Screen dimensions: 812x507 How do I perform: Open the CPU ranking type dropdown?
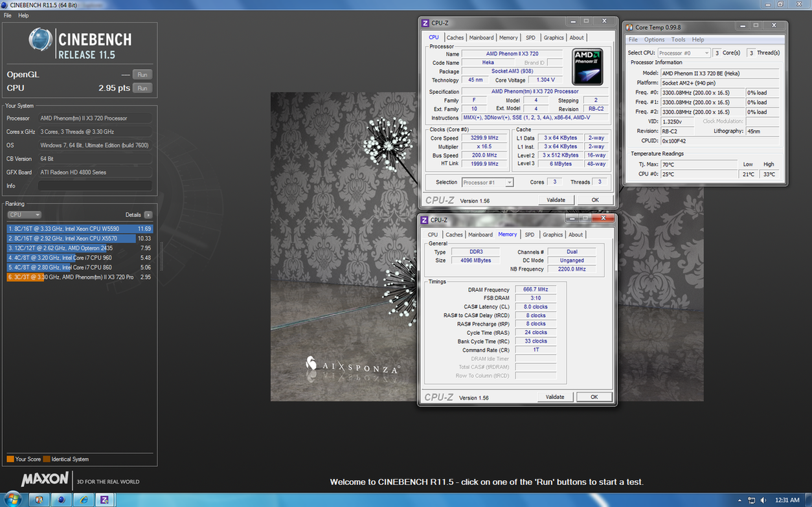[25, 214]
